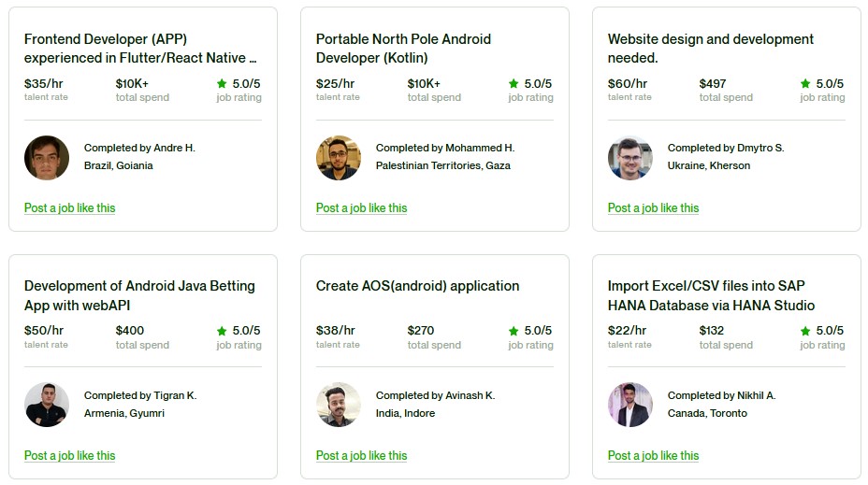The height and width of the screenshot is (485, 868).
Task: Click the star icon on Frontend Developer card
Action: (x=222, y=83)
